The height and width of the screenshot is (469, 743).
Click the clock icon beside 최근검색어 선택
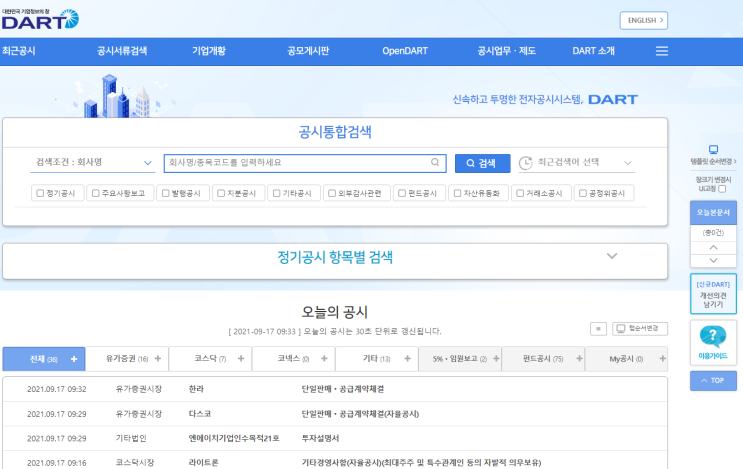tap(526, 163)
